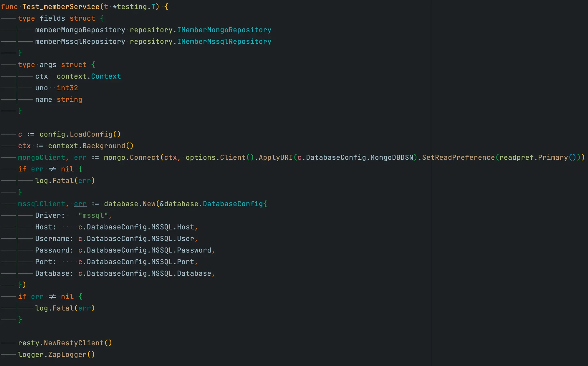
Task: Click the MongoDBDSN field reference
Action: [x=392, y=157]
